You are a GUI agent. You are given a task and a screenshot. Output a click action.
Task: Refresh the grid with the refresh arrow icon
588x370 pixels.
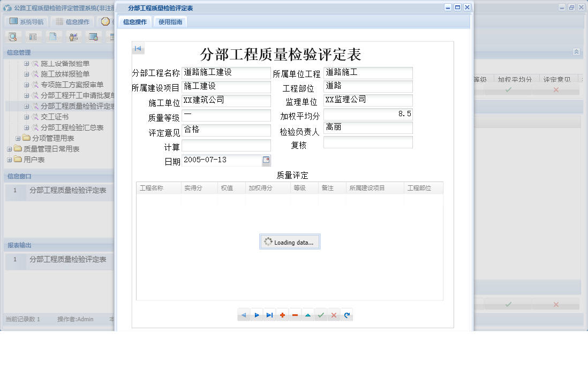[x=346, y=315]
